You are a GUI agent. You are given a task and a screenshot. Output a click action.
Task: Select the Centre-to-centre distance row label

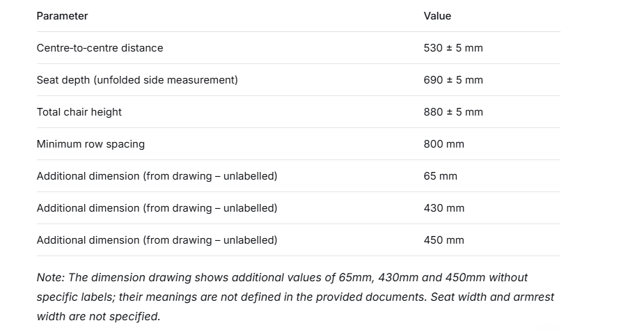pos(100,48)
